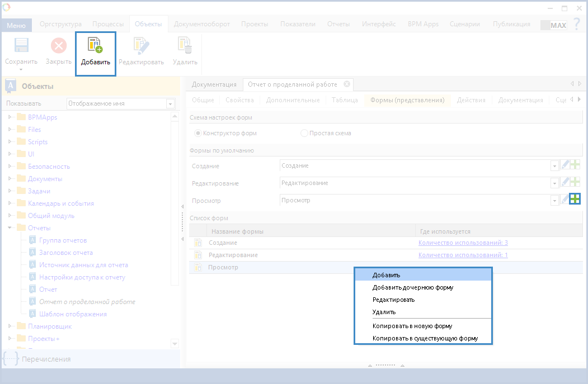Close the Отчет о проделанной работе tab

click(347, 84)
